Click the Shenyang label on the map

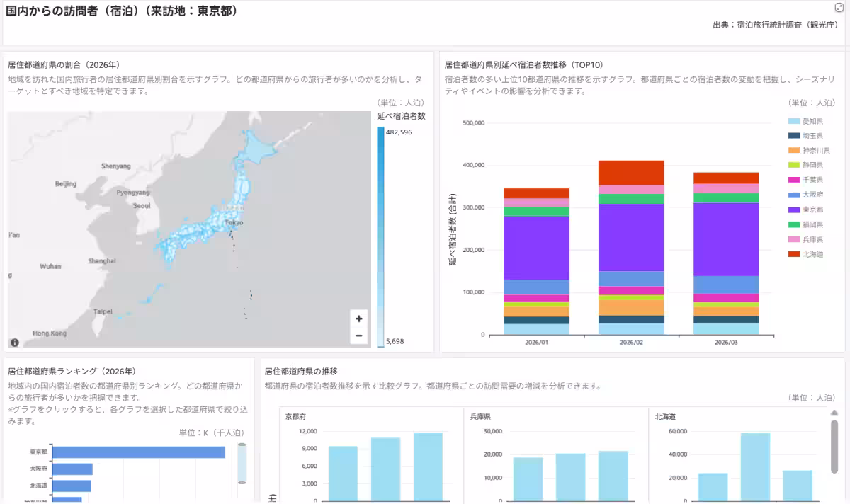tap(116, 166)
